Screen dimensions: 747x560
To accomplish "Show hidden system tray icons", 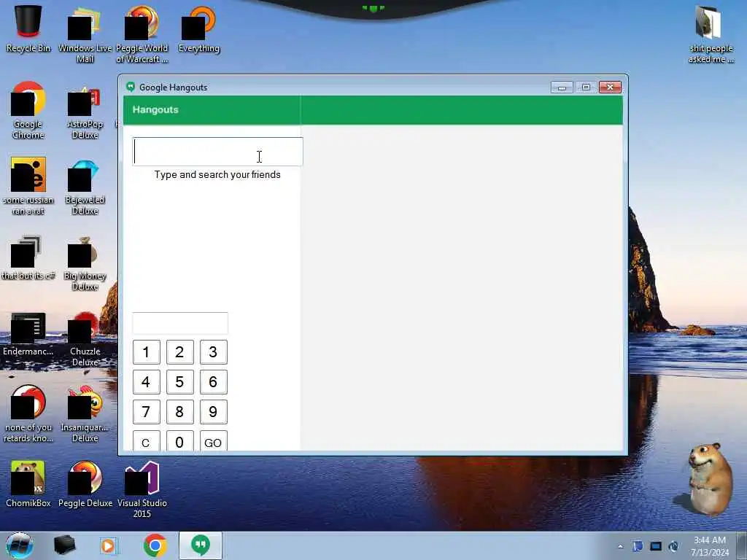I will 620,546.
